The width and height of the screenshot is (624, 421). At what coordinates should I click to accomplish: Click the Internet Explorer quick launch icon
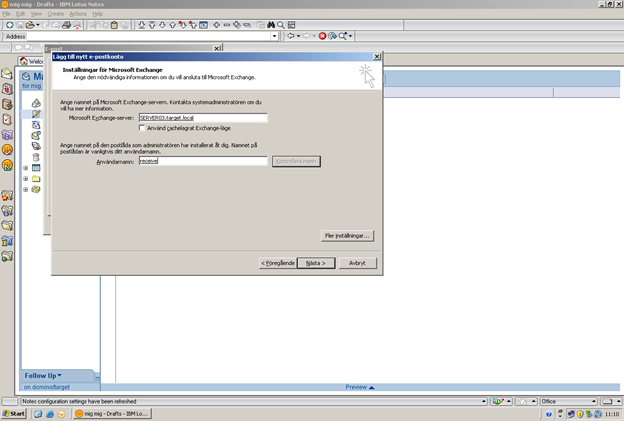click(50, 414)
